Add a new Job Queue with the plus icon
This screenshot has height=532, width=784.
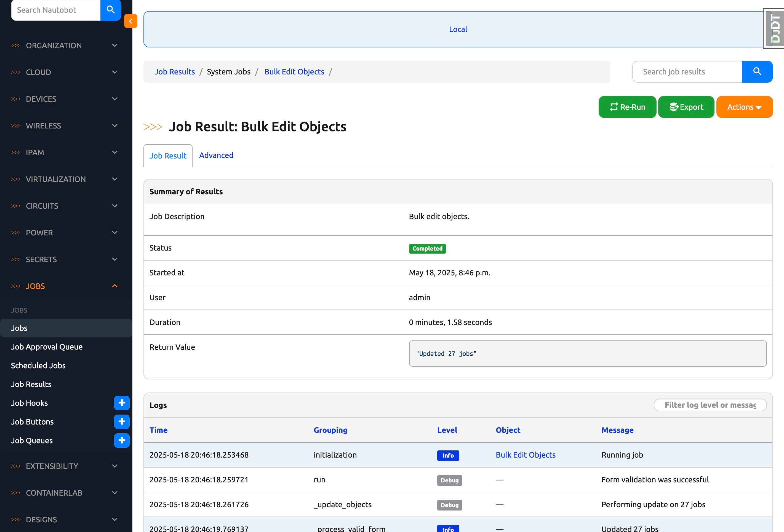click(x=122, y=440)
